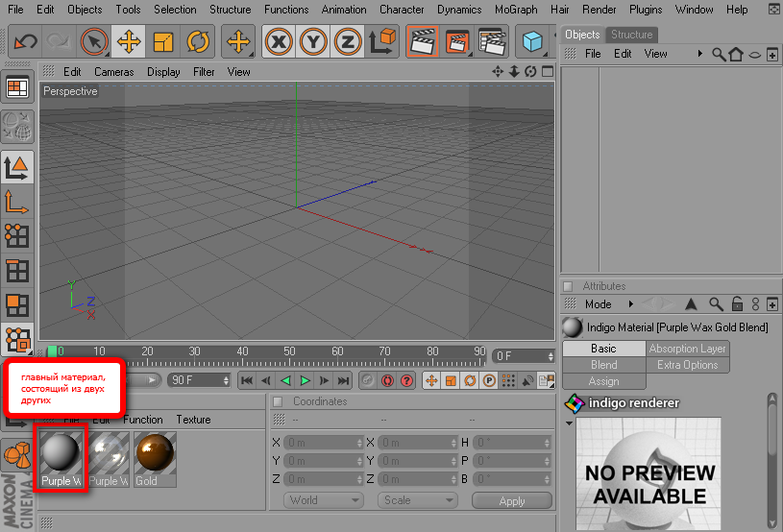
Task: Expand the Mode menu in Attributes
Action: click(598, 304)
